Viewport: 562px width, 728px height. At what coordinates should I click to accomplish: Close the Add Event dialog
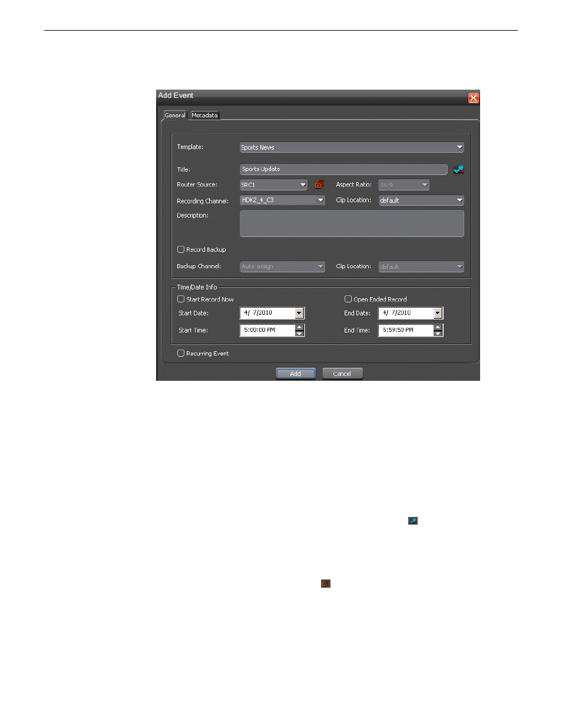click(474, 98)
